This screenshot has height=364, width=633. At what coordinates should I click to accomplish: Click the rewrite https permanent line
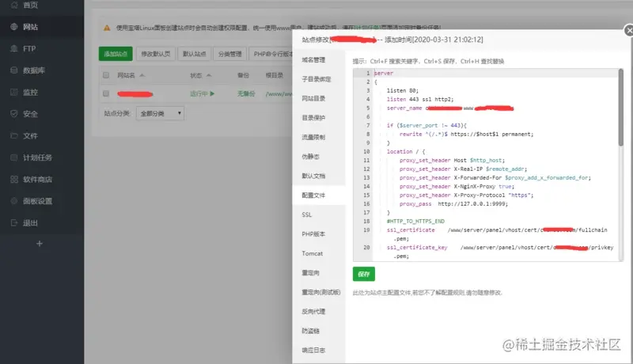pyautogui.click(x=466, y=134)
